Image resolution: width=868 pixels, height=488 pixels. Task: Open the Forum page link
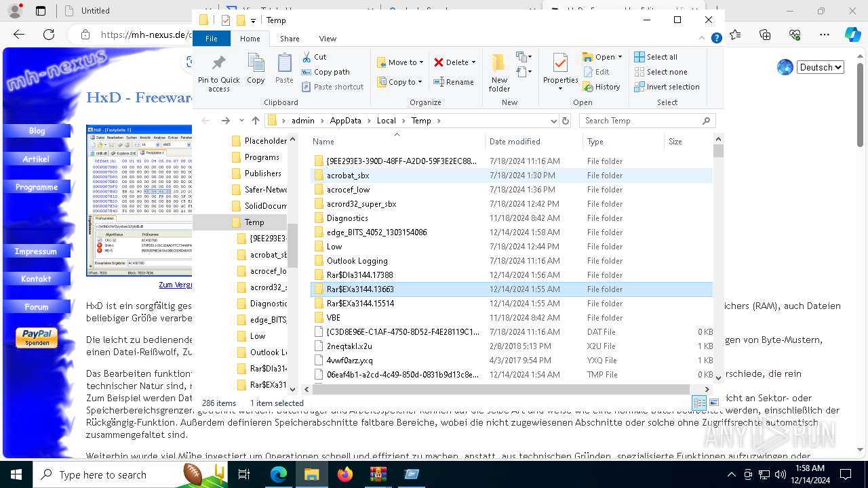[x=37, y=307]
